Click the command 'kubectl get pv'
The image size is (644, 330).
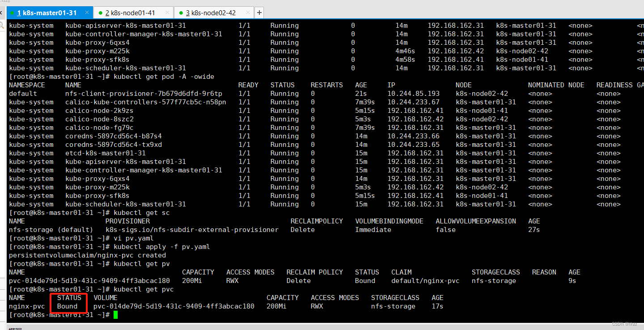pyautogui.click(x=142, y=264)
